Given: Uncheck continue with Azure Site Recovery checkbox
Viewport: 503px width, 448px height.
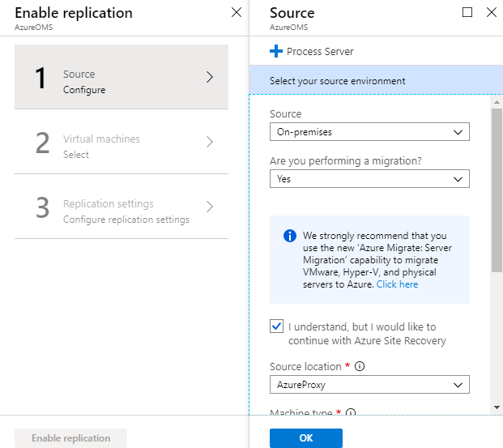Looking at the screenshot, I should coord(276,326).
